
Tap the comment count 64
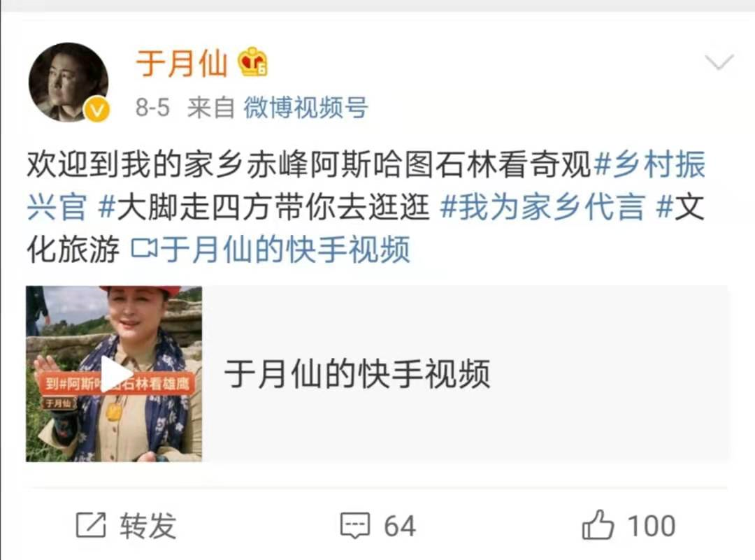(400, 526)
